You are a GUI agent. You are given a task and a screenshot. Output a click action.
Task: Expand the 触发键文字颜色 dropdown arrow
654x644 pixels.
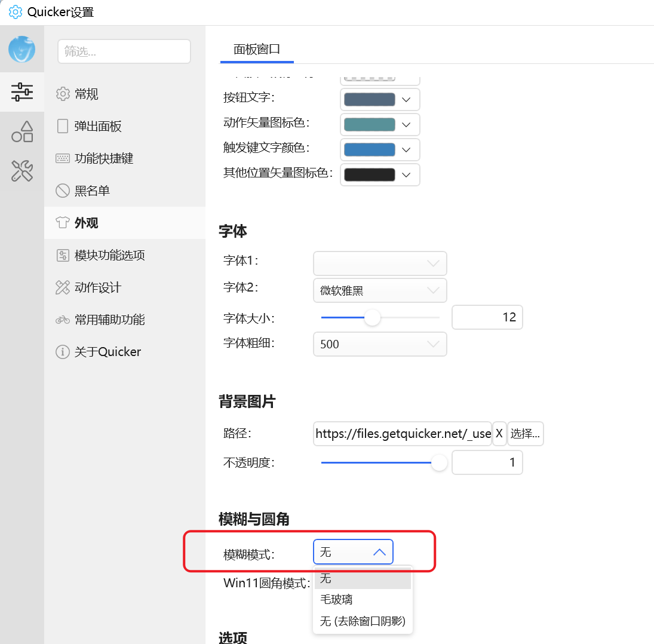coord(406,150)
